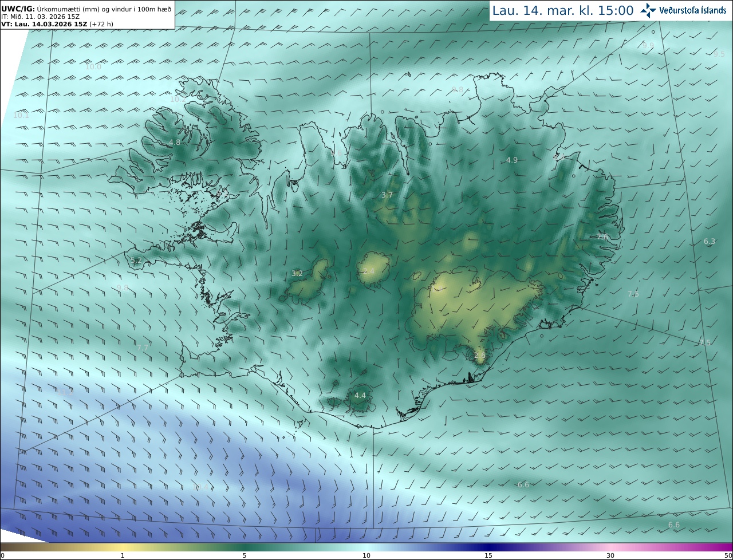Click the 10.2 value near the Westfjords

point(178,99)
